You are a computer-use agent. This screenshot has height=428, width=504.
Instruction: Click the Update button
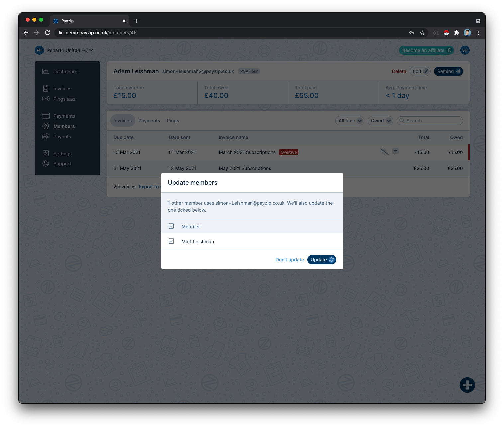tap(322, 260)
